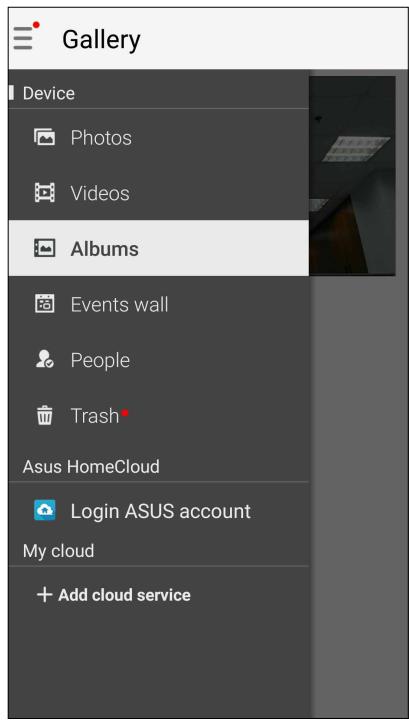The height and width of the screenshot is (720, 409).
Task: Go to Events wall
Action: pos(158,304)
